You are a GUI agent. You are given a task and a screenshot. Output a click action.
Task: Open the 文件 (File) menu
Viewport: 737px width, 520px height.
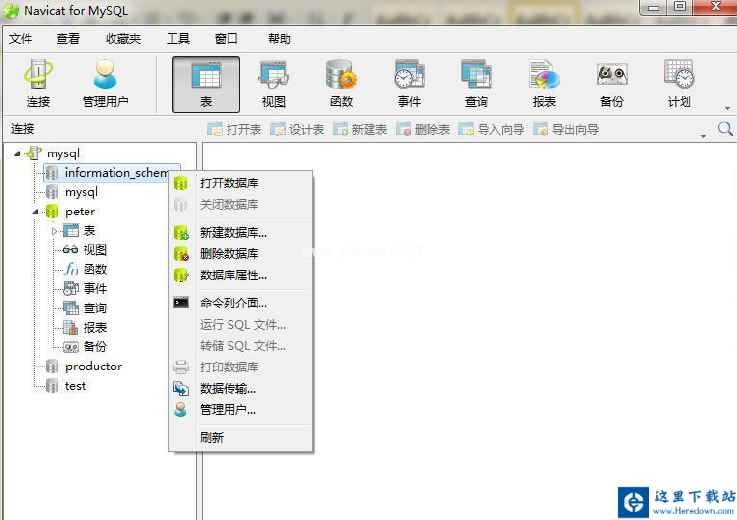[20, 39]
